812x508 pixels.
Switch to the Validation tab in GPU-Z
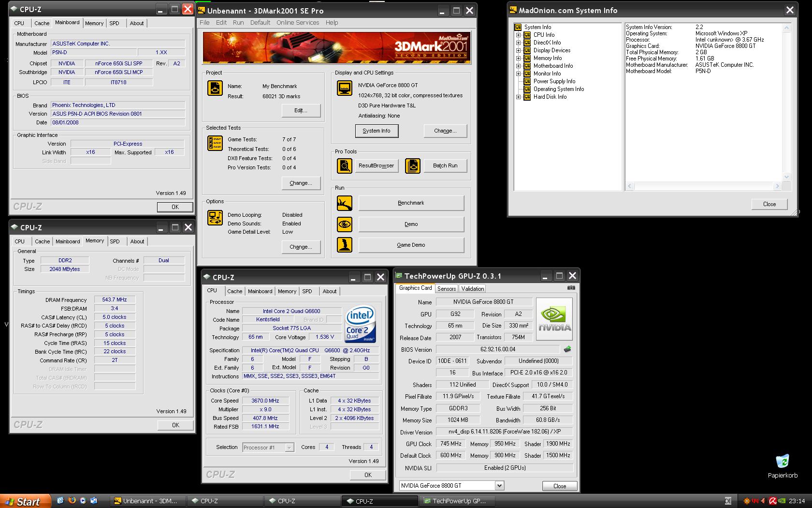tap(473, 288)
